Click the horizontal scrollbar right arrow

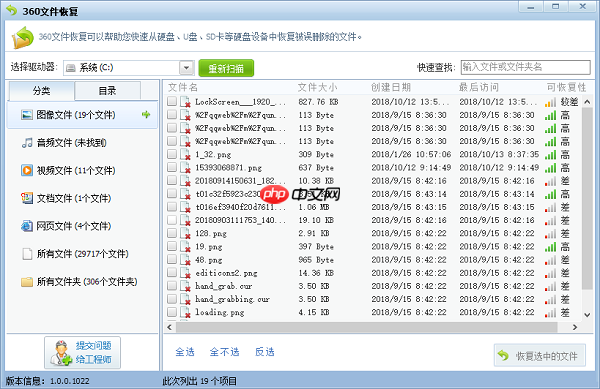pyautogui.click(x=575, y=327)
